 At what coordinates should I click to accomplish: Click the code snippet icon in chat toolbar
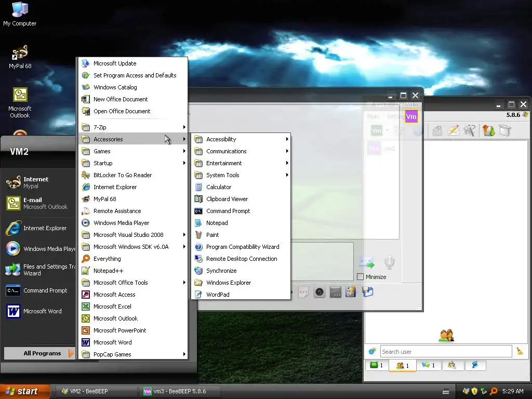coord(303,292)
